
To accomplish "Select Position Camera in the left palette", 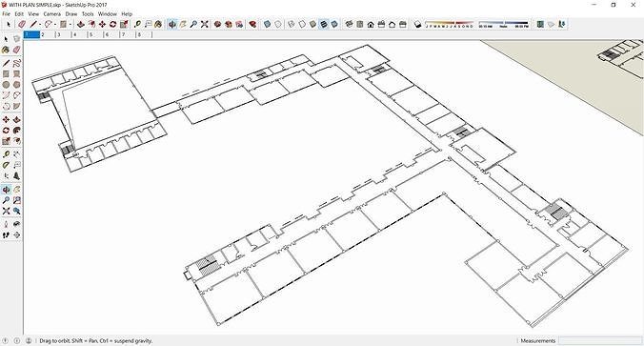I will (6, 224).
